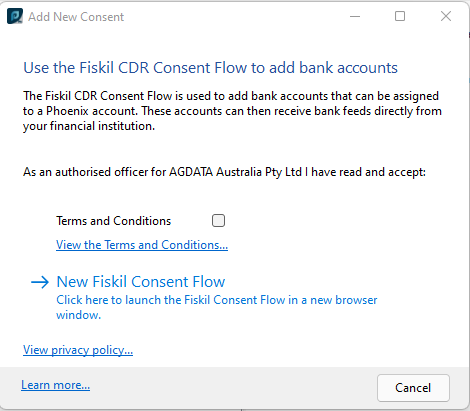Click the grey footer bar beside Cancel

[x=233, y=388]
